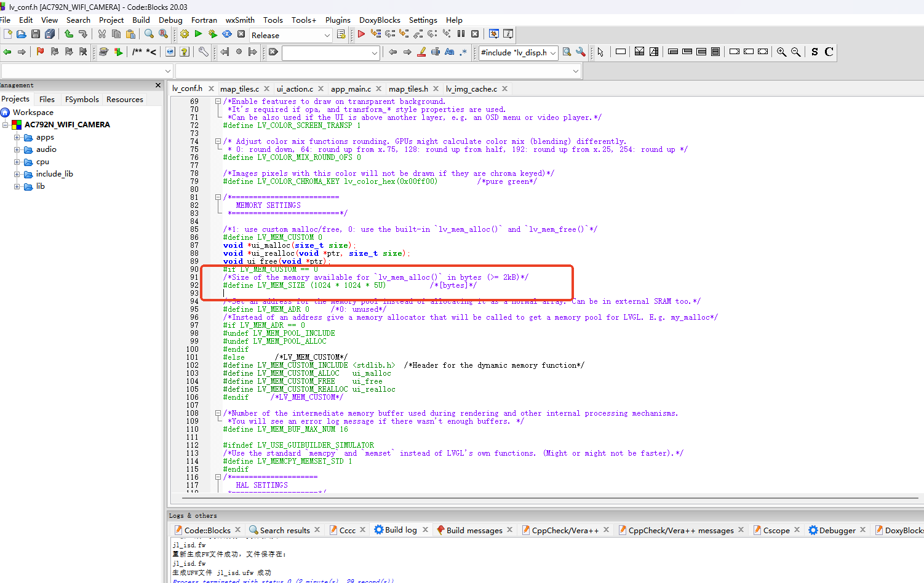
Task: Switch to the FSymbols management tab
Action: pos(82,99)
